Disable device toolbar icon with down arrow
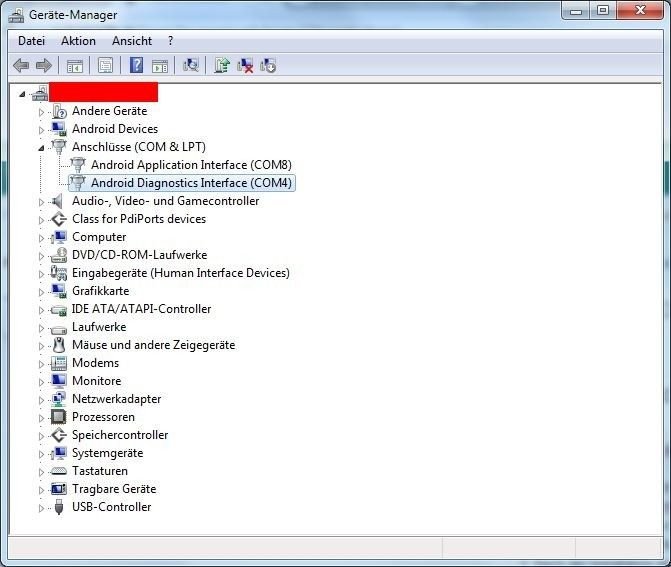The width and height of the screenshot is (671, 567). 268,65
